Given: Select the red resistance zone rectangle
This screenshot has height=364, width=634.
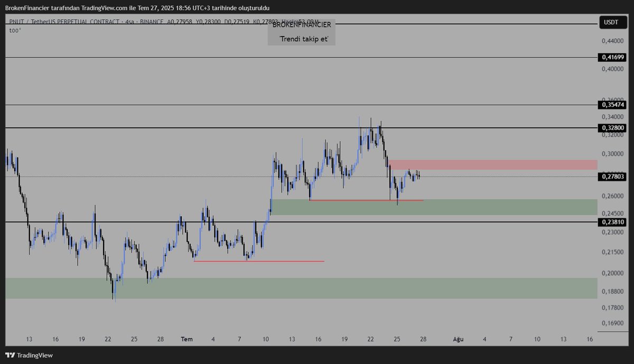Looking at the screenshot, I should [493, 165].
